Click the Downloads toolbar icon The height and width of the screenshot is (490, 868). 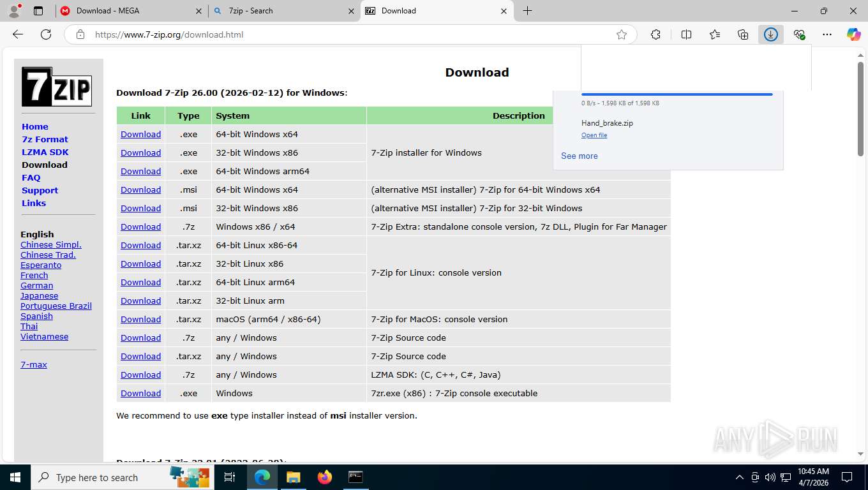771,34
